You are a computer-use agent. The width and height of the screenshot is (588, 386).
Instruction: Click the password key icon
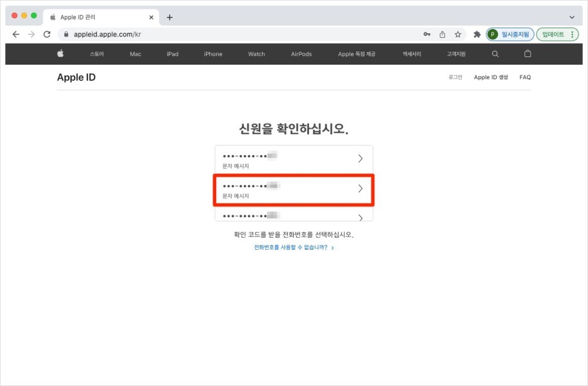[x=427, y=35]
